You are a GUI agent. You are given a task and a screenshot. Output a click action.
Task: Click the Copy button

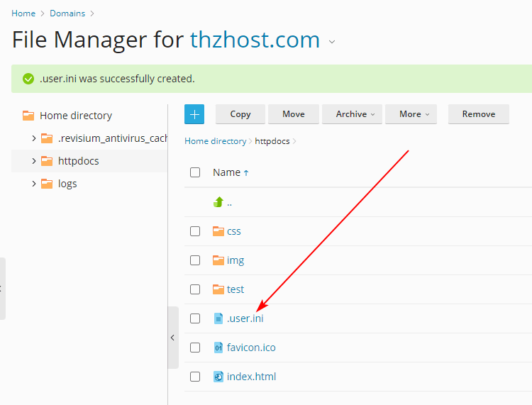pyautogui.click(x=240, y=114)
